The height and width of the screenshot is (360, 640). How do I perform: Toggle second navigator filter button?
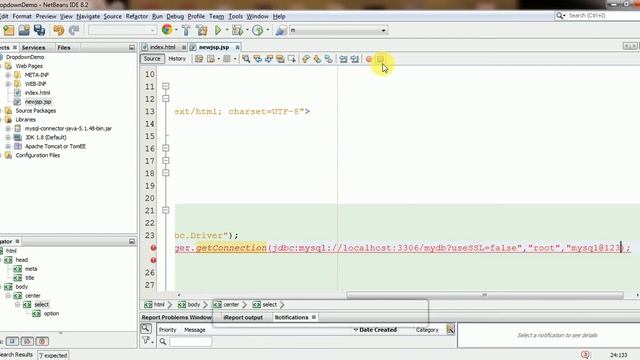coord(27,341)
